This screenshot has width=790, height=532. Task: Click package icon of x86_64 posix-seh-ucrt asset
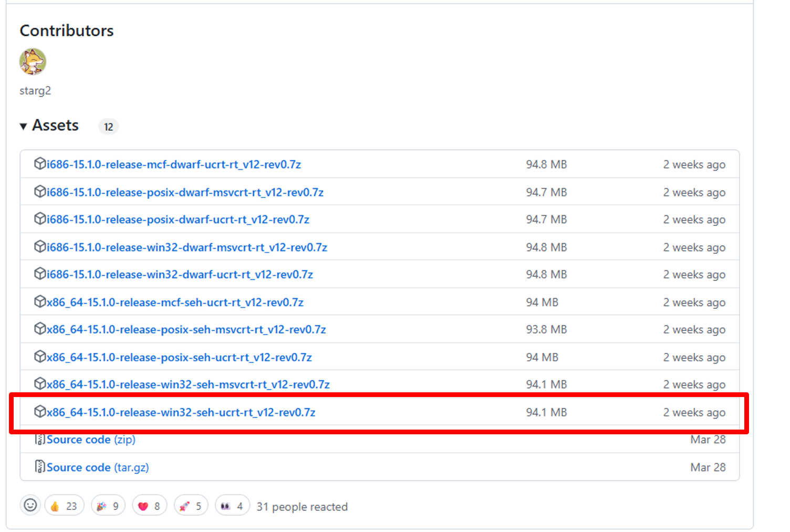point(40,357)
